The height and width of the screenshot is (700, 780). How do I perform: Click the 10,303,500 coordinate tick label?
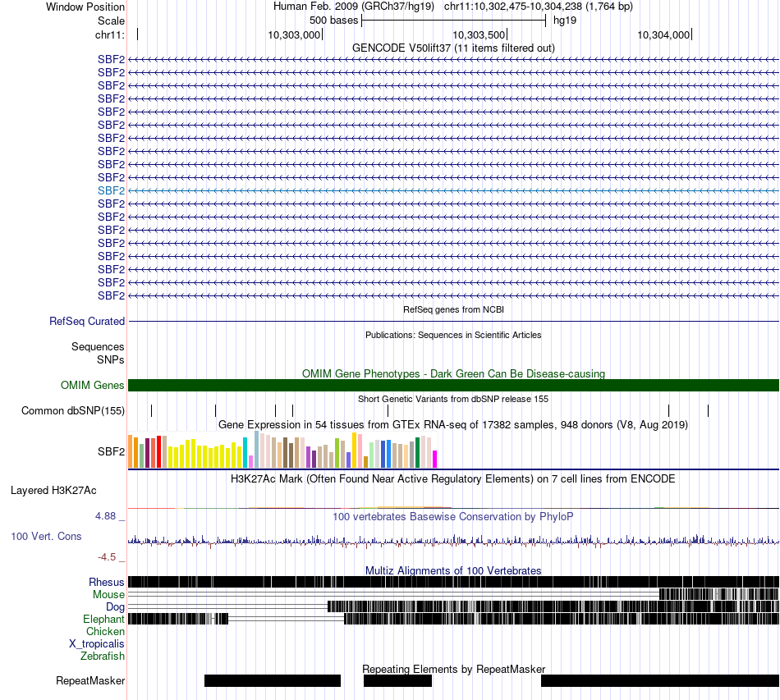479,34
